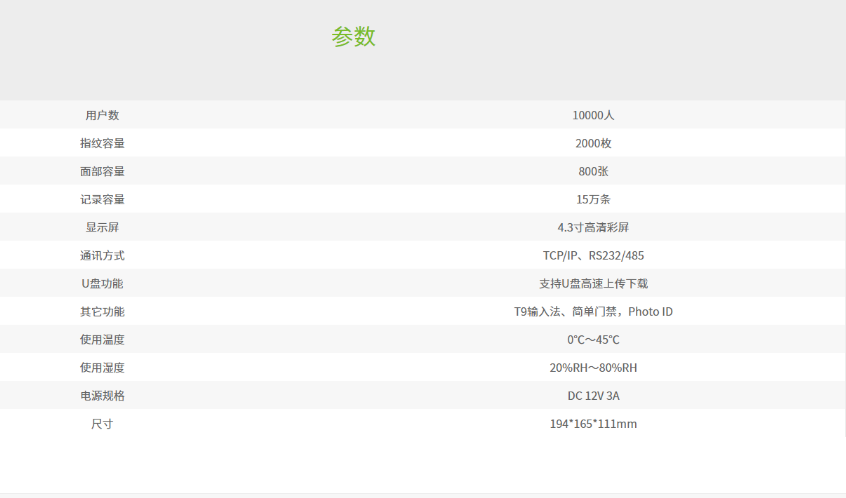This screenshot has width=846, height=498.
Task: Click the 参数 section heading
Action: [x=353, y=36]
